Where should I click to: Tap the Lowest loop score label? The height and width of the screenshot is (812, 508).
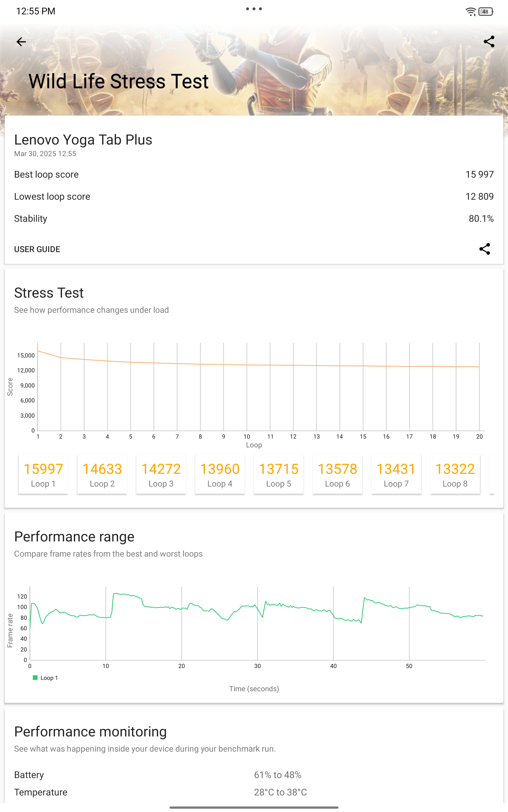(x=52, y=197)
